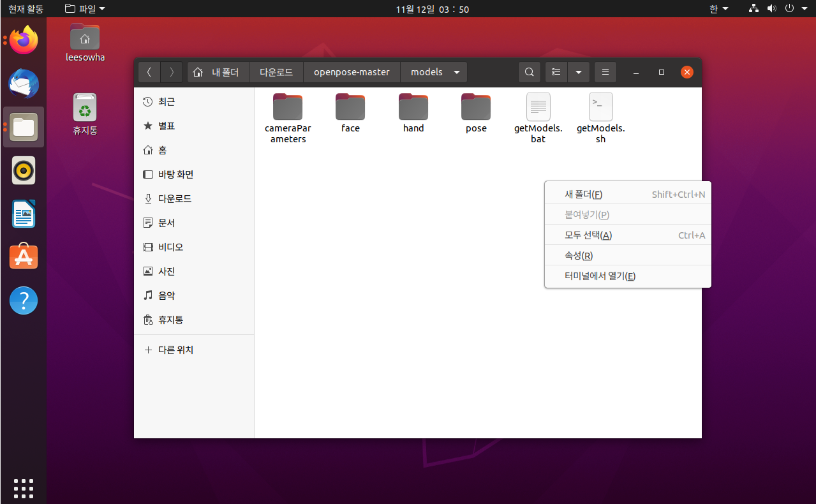Open 바탕 화면 in the sidebar
Screen dimensions: 816x504
(194, 174)
